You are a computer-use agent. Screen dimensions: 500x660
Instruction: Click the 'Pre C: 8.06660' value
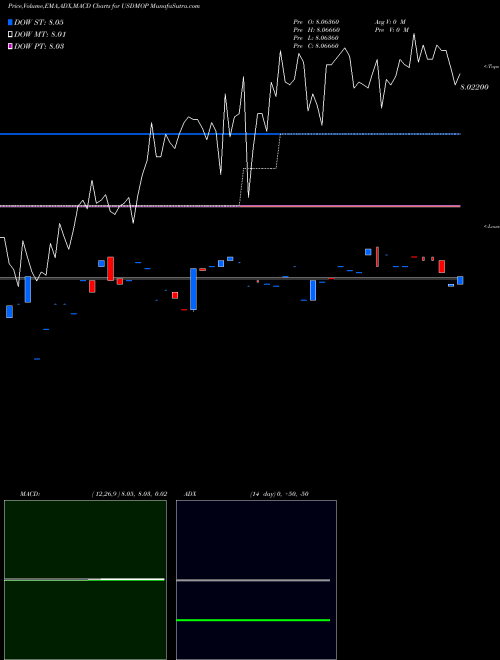click(x=316, y=45)
